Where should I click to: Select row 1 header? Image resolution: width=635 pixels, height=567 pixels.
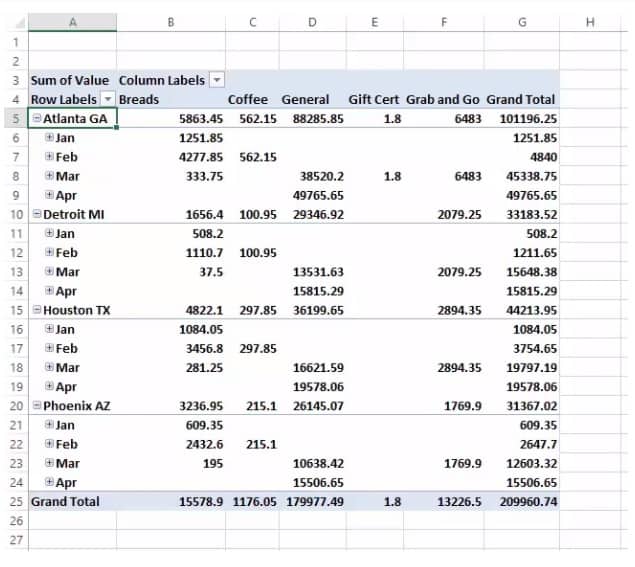pyautogui.click(x=16, y=42)
